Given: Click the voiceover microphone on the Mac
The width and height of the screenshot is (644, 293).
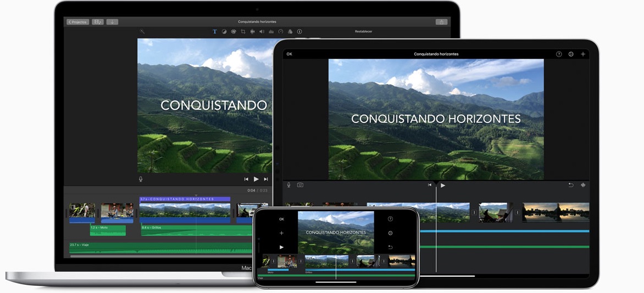Looking at the screenshot, I should (141, 179).
